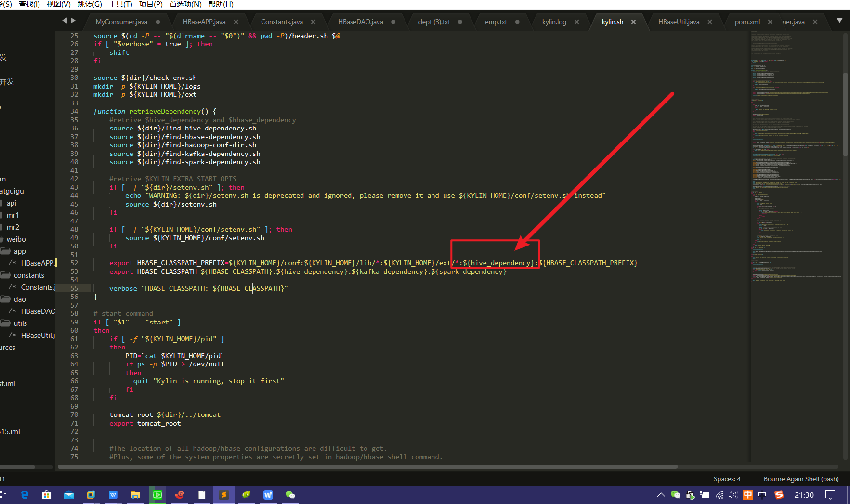Click unsaved dot on MyConsumer.java tab
Viewport: 850px width, 504px height.
[157, 22]
